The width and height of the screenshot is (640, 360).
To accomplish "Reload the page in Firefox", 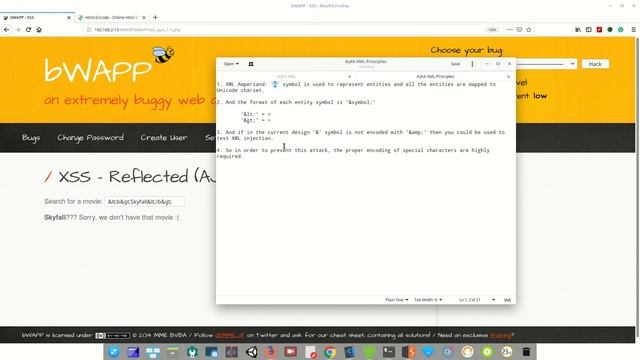I will 28,29.
